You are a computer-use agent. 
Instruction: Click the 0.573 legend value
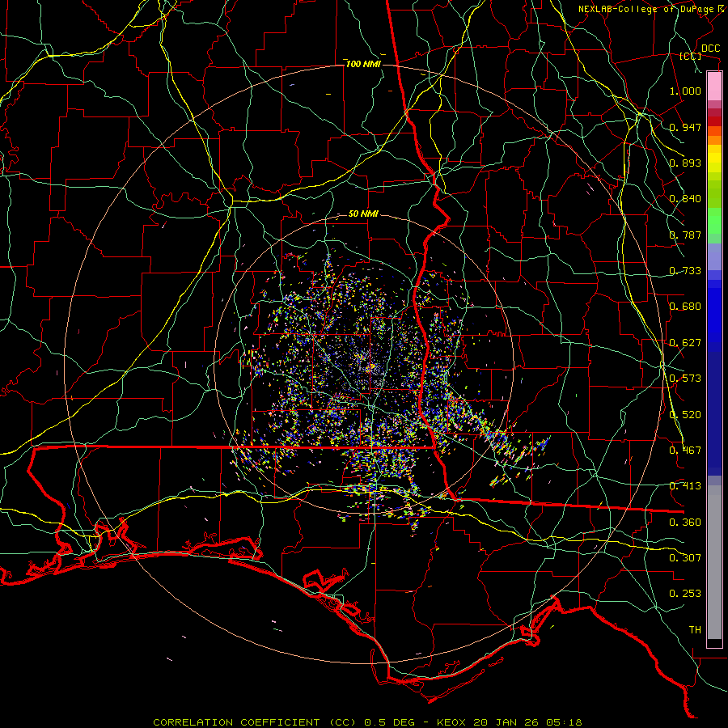click(x=685, y=379)
